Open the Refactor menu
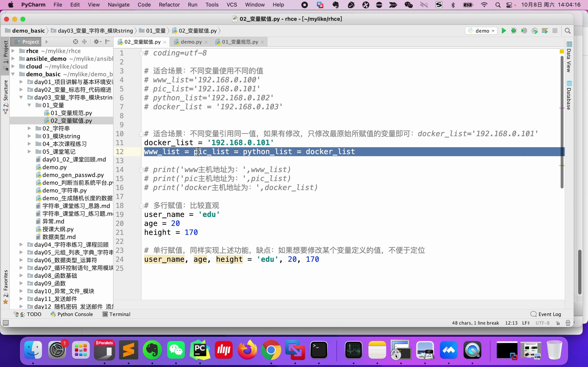Viewport: 588px width, 367px height. 169,5
